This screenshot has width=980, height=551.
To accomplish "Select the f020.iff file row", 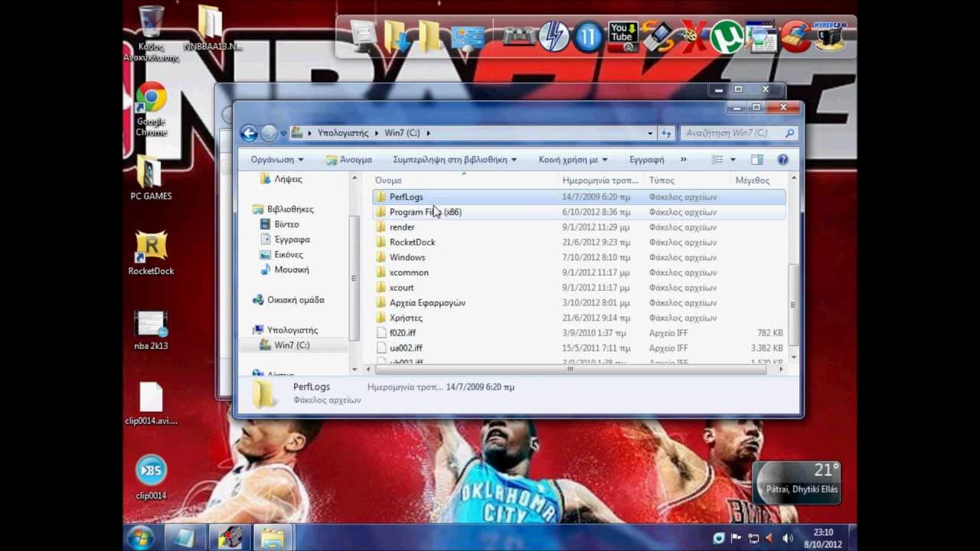I will pos(579,333).
